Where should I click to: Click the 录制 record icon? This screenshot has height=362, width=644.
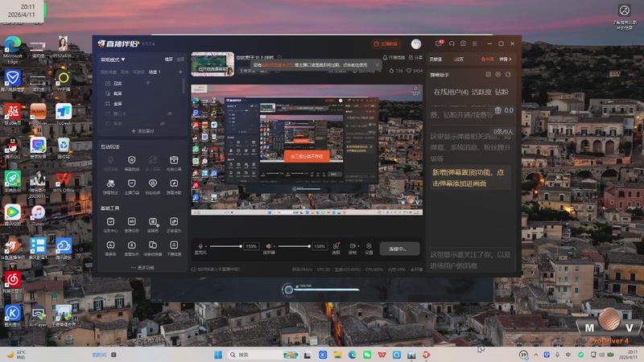tap(353, 248)
